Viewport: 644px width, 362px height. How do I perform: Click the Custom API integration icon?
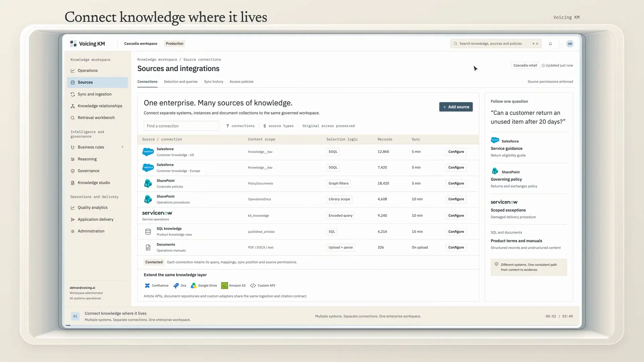click(253, 286)
